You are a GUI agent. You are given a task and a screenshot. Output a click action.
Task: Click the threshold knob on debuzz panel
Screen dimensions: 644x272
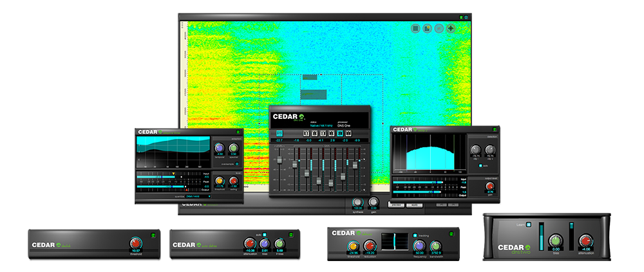pyautogui.click(x=353, y=246)
